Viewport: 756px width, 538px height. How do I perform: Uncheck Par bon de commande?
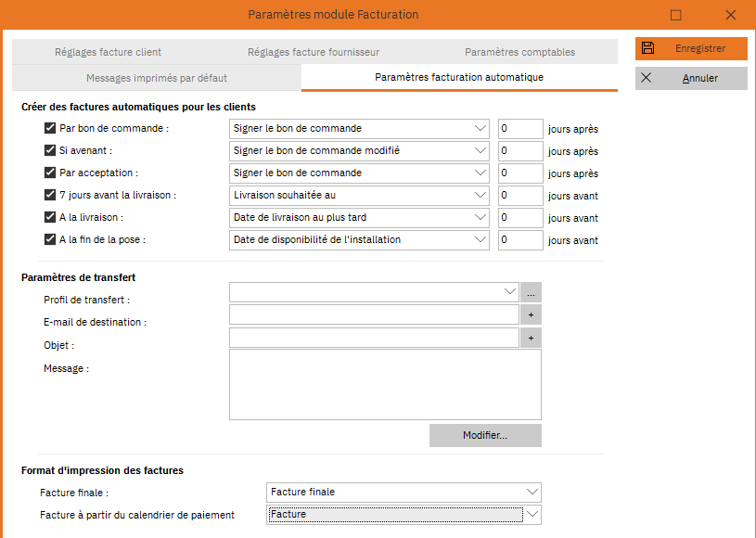pos(49,128)
